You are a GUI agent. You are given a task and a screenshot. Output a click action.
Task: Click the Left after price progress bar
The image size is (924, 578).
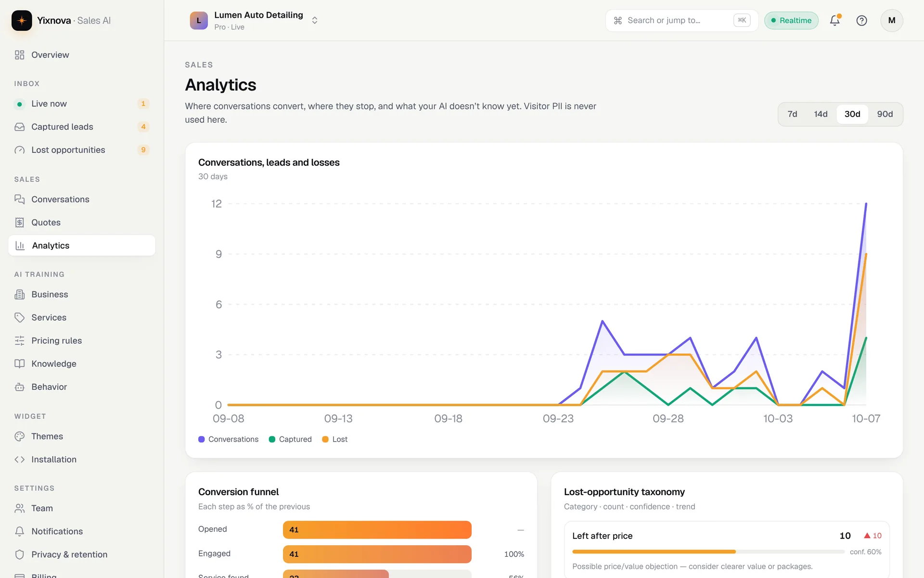[708, 552]
